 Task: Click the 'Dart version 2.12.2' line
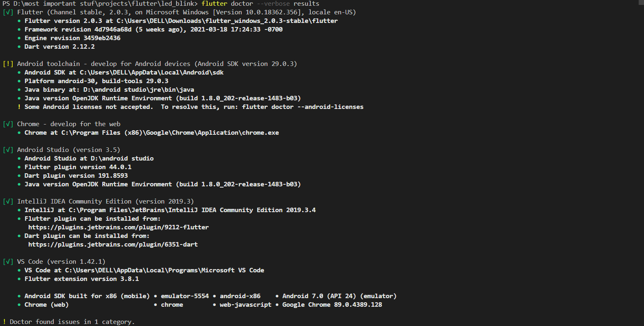(59, 47)
